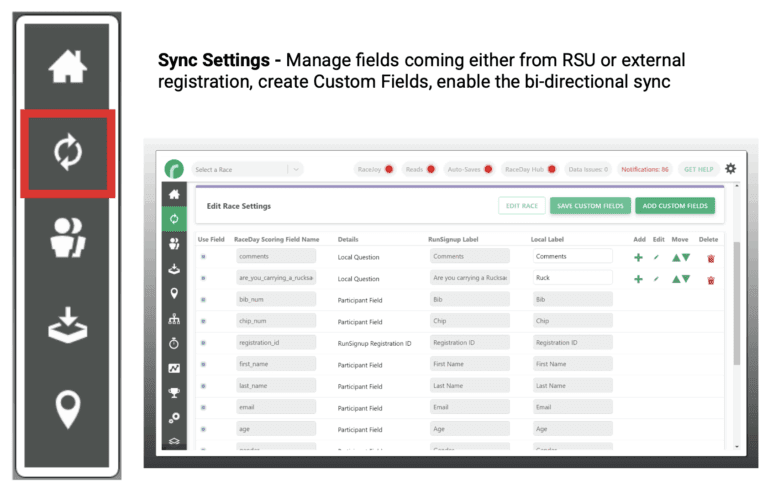Click the Local Label input containing Ruck
Viewport: 768px width, 486px height.
point(572,278)
